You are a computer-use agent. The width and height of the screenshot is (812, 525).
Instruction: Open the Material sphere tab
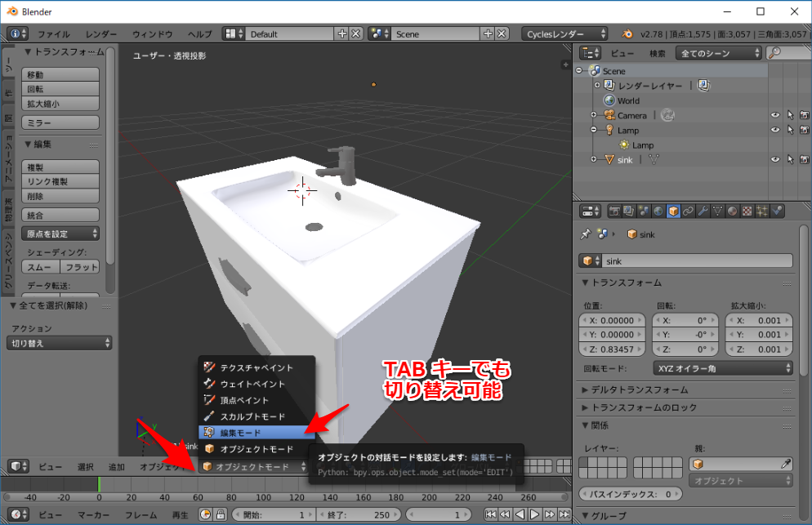tap(732, 211)
